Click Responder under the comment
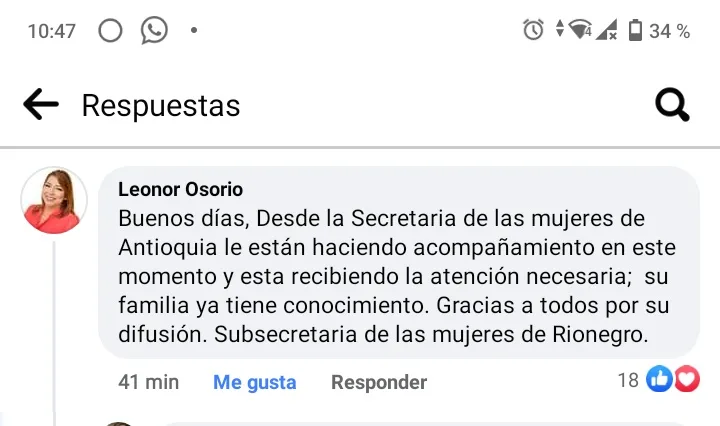Image resolution: width=720 pixels, height=426 pixels. [379, 382]
